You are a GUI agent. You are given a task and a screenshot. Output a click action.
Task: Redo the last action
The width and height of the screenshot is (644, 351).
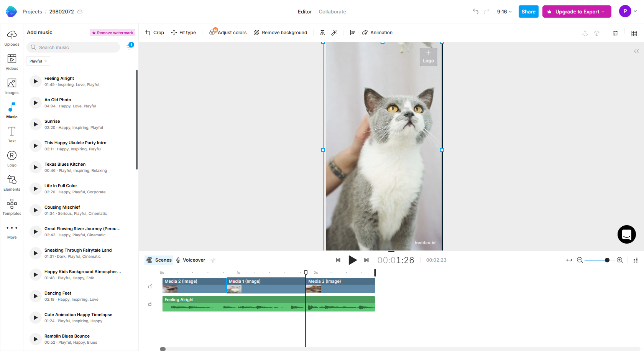click(486, 12)
